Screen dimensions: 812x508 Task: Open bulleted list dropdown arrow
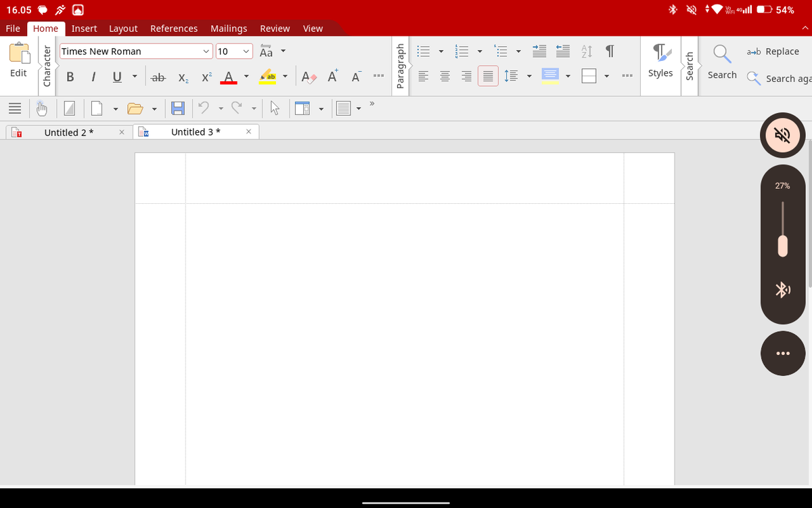[x=441, y=51]
